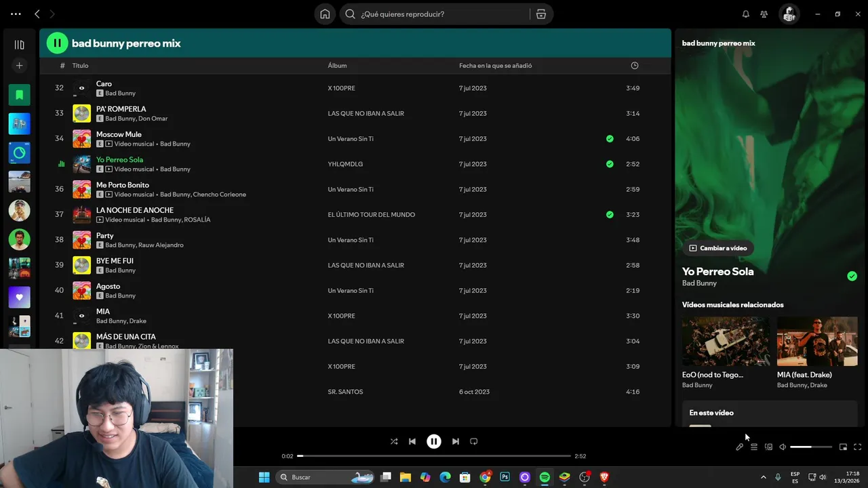
Task: Pause using the green header button
Action: [57, 43]
